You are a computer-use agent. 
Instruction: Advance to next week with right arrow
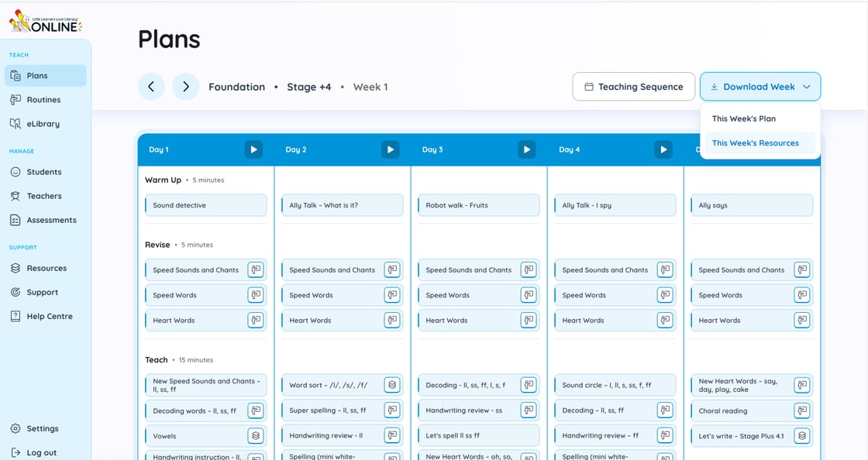[186, 87]
